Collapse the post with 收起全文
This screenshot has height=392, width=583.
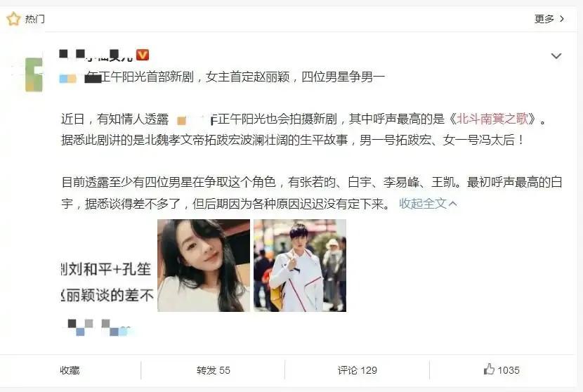point(423,204)
